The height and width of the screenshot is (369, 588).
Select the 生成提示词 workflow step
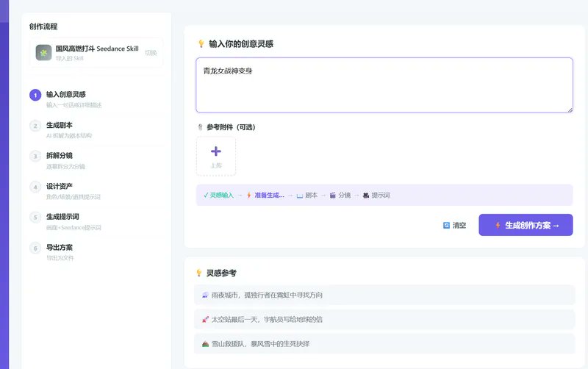coord(62,217)
